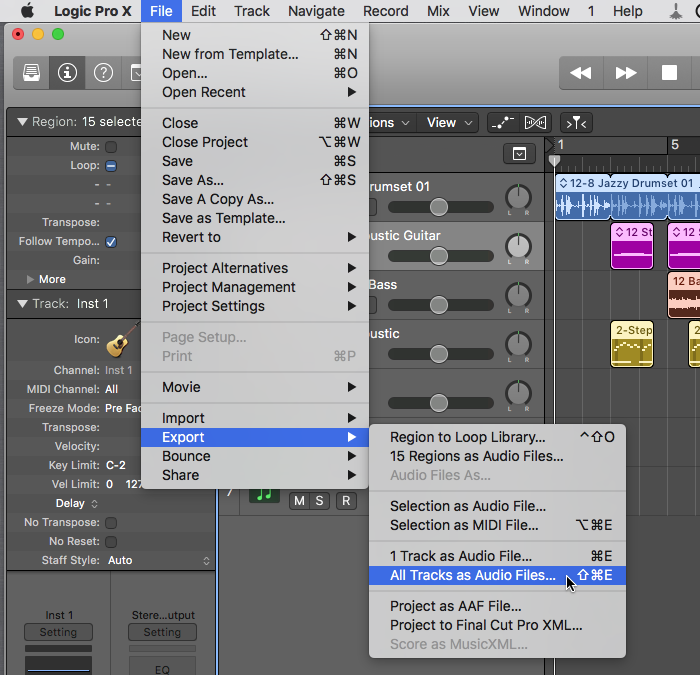Open the Open Recent submenu

pos(255,92)
